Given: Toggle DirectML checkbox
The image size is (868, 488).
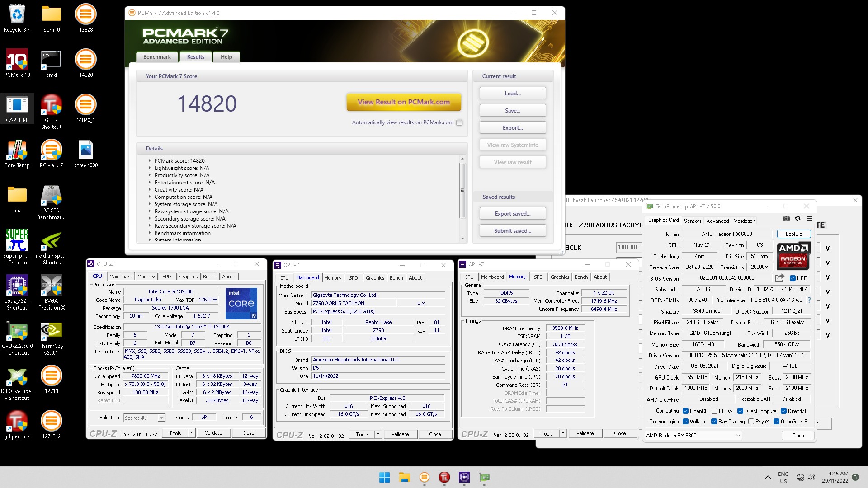Looking at the screenshot, I should tap(783, 411).
